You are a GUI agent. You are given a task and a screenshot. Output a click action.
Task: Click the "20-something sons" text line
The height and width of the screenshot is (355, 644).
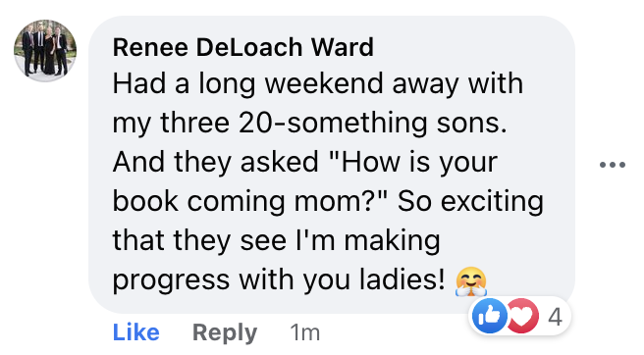372,124
